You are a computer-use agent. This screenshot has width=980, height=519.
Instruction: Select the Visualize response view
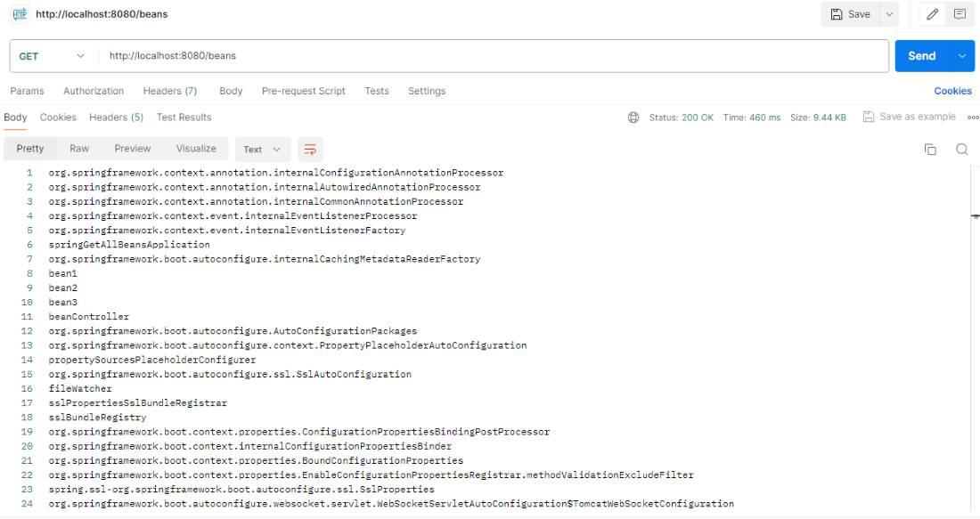coord(196,149)
